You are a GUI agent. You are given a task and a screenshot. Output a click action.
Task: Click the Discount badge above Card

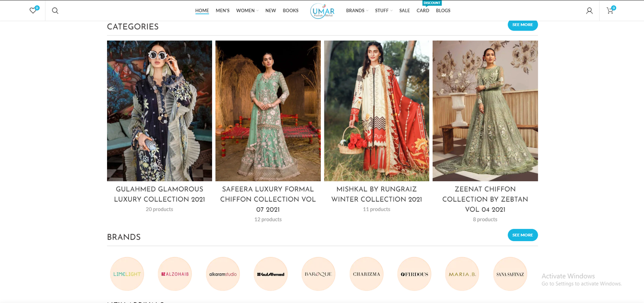(x=432, y=3)
